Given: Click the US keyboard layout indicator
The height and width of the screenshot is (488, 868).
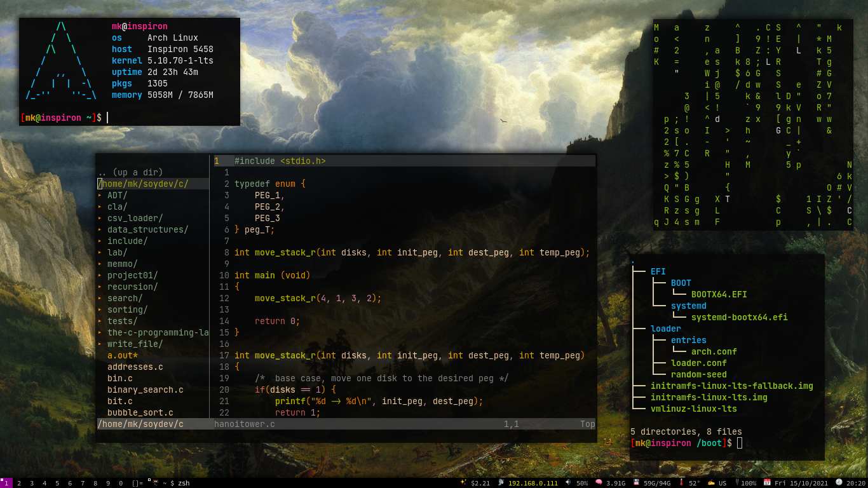Looking at the screenshot, I should [722, 483].
